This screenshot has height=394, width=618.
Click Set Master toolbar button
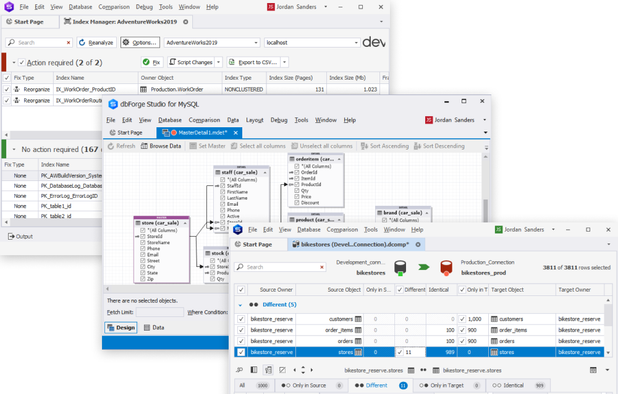click(207, 146)
